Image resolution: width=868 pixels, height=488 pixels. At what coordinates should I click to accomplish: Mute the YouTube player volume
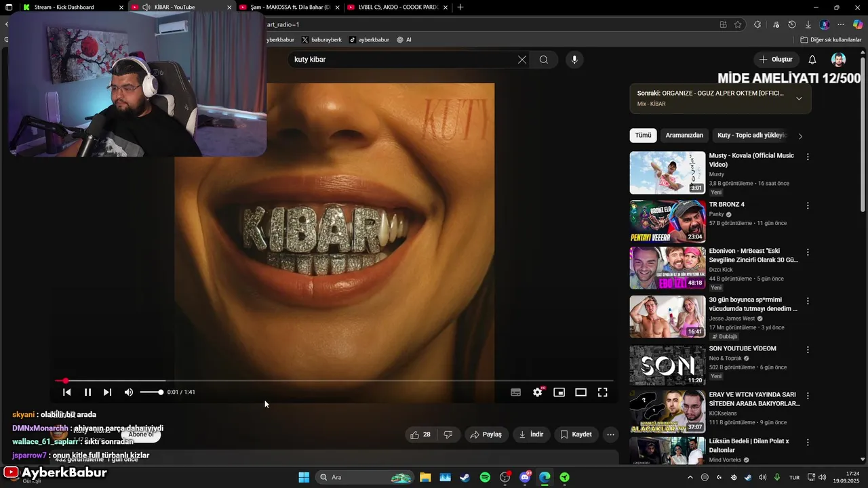point(129,392)
